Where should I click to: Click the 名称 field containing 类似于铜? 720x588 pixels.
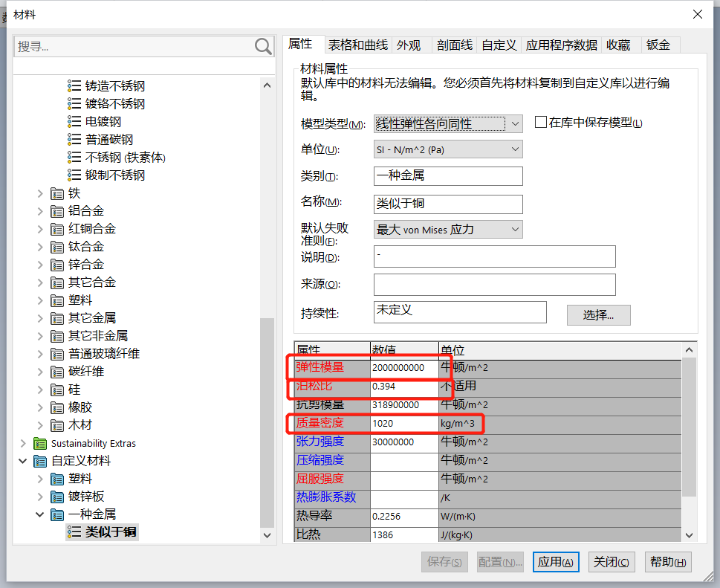448,204
